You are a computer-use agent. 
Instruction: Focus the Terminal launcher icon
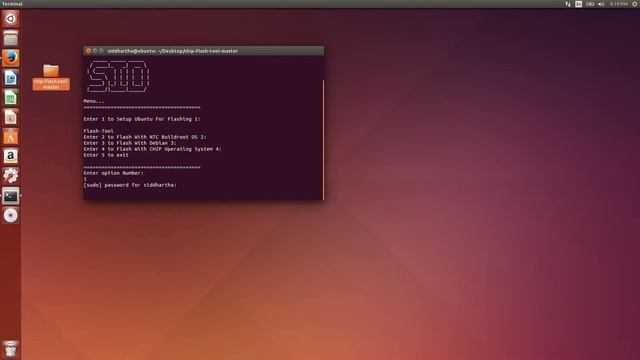11,196
